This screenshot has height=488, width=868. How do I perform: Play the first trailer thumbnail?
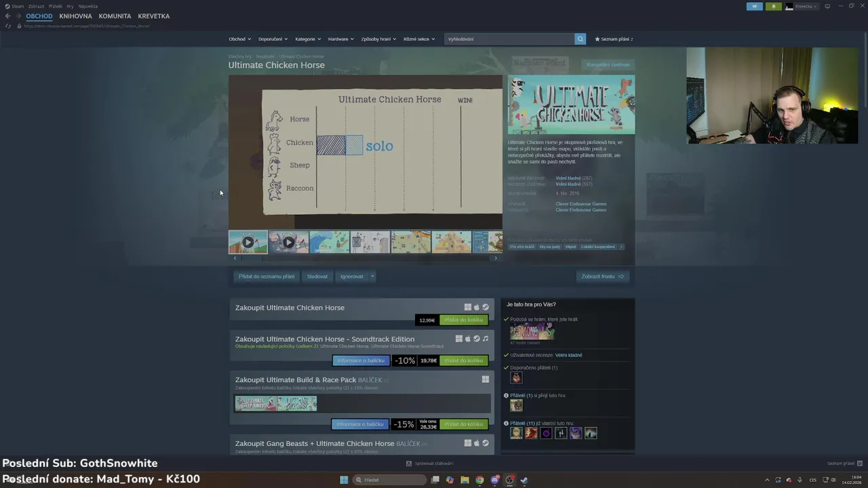pyautogui.click(x=248, y=242)
